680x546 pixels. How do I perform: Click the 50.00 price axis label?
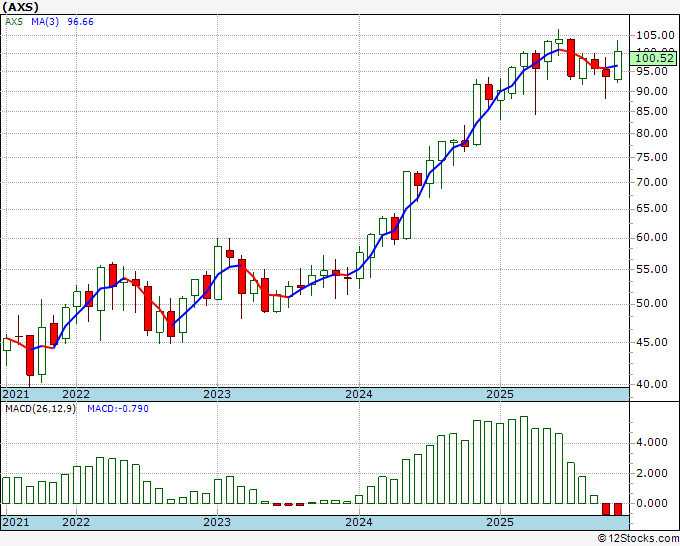point(652,304)
